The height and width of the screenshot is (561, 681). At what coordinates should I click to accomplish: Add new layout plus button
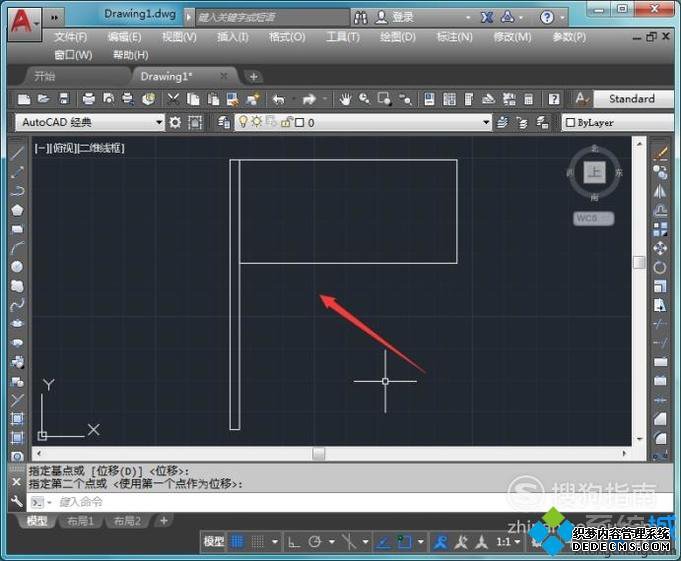164,520
